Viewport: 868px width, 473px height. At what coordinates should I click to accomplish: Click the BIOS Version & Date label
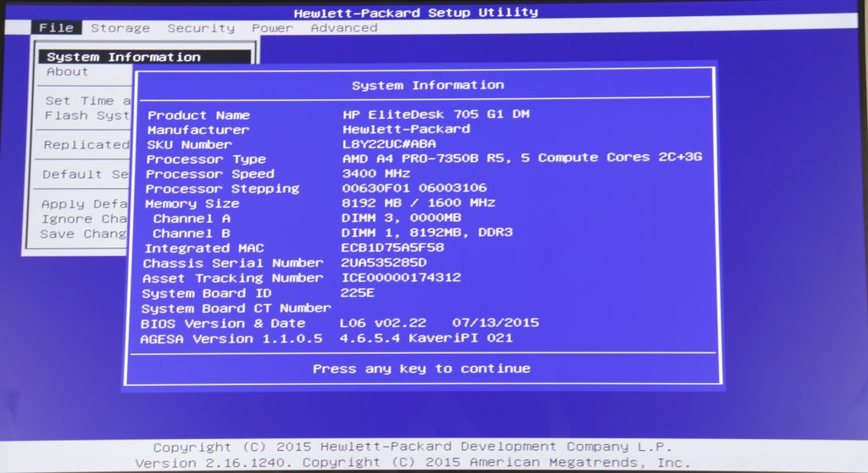click(223, 324)
